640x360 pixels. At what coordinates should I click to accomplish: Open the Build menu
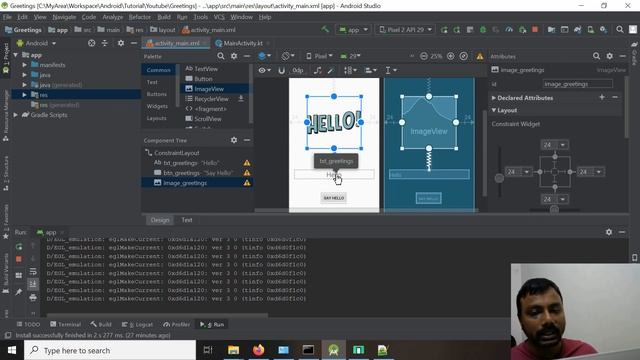click(164, 17)
